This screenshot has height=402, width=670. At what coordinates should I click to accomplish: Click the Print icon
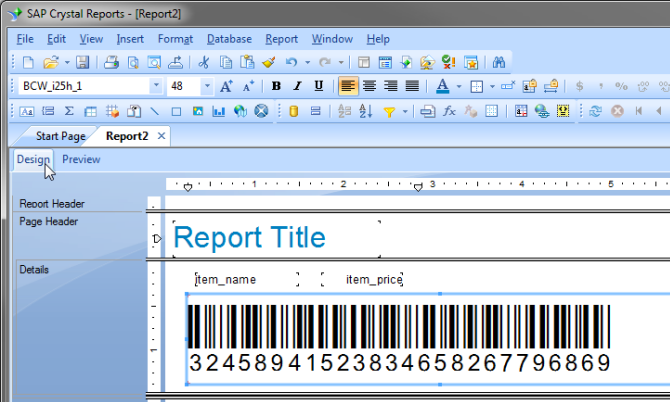click(112, 63)
